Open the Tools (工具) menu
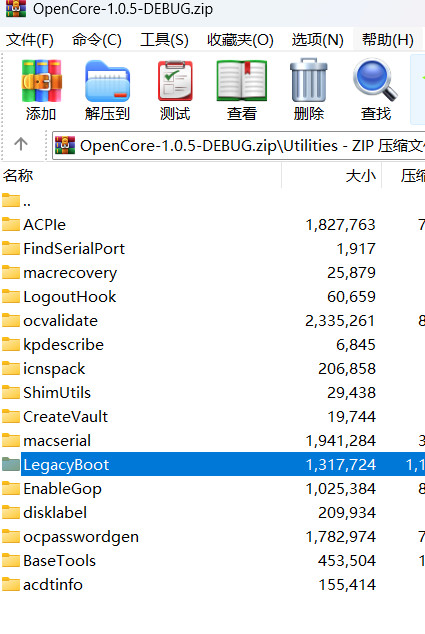 click(164, 40)
